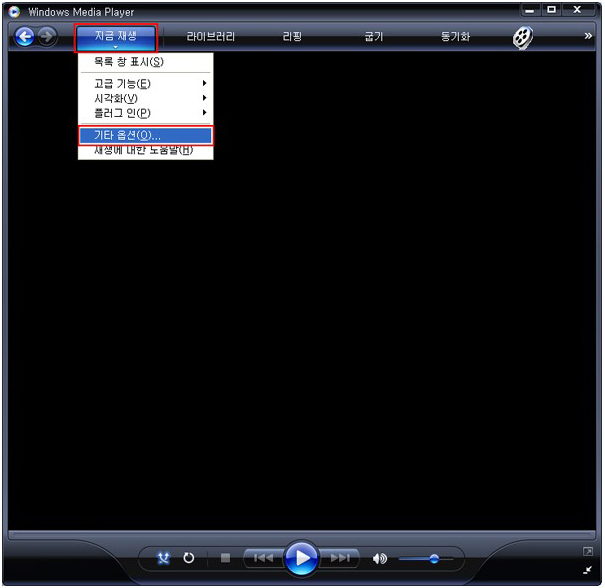The height and width of the screenshot is (588, 605).
Task: Click the forward navigation arrow
Action: pos(46,37)
